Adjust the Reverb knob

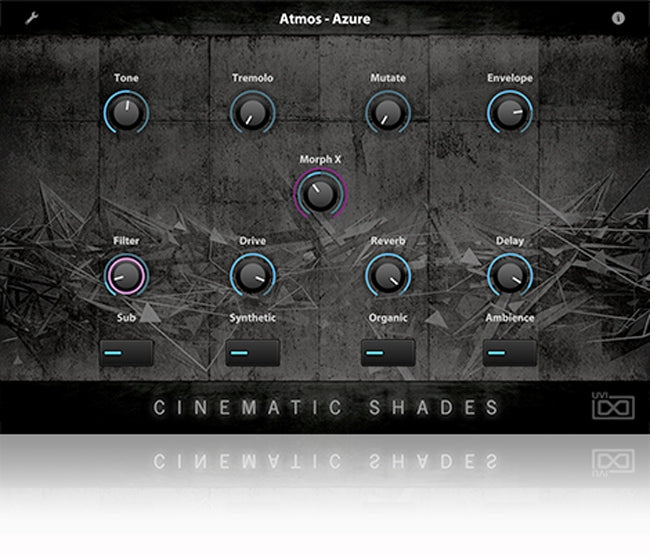(388, 275)
